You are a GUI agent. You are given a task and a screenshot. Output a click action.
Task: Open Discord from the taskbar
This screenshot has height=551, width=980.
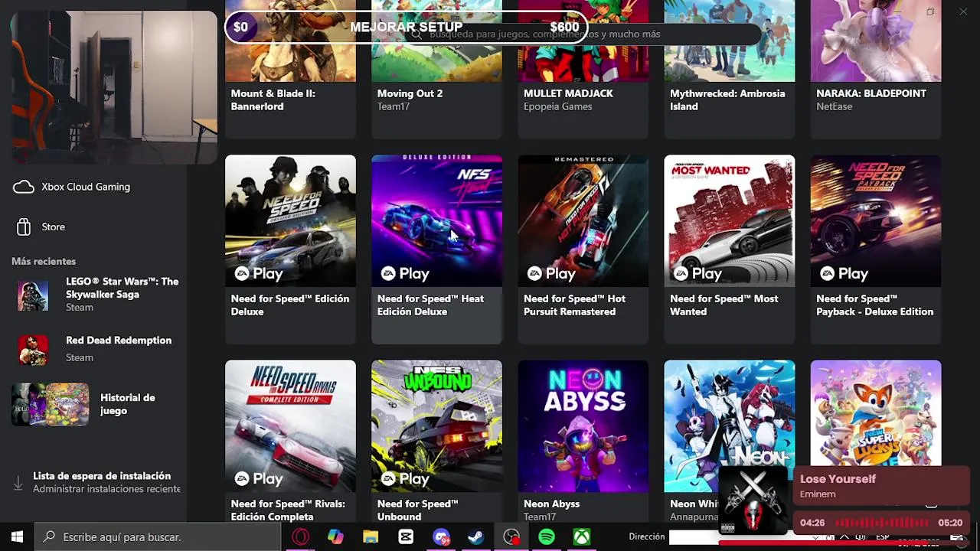pos(441,537)
